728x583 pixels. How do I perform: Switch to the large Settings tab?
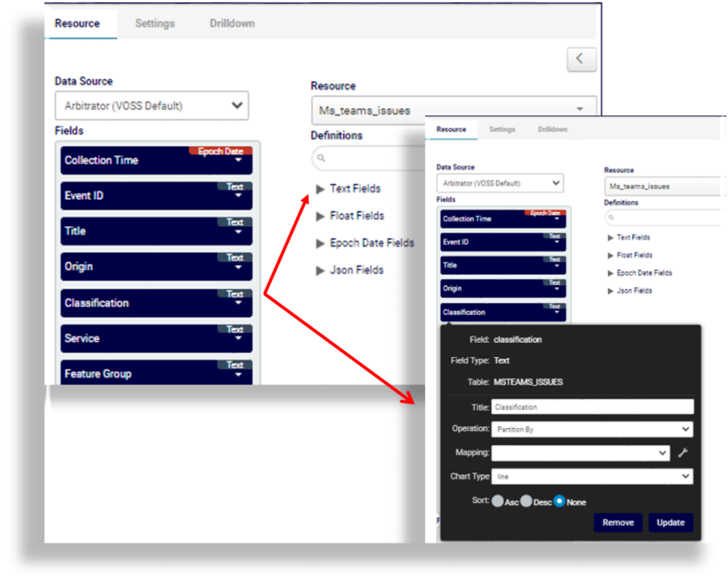(155, 24)
